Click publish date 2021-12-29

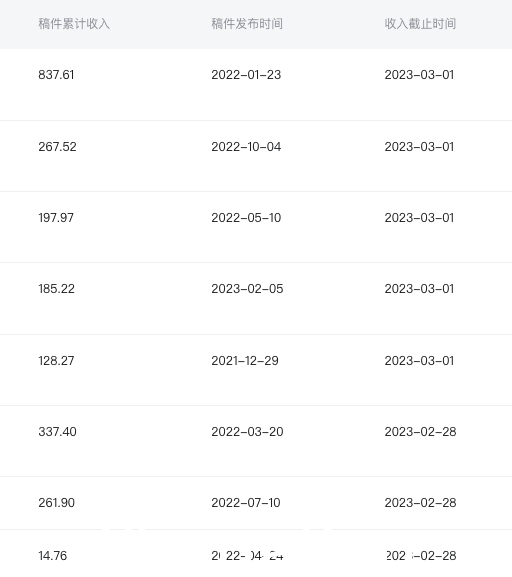point(245,361)
